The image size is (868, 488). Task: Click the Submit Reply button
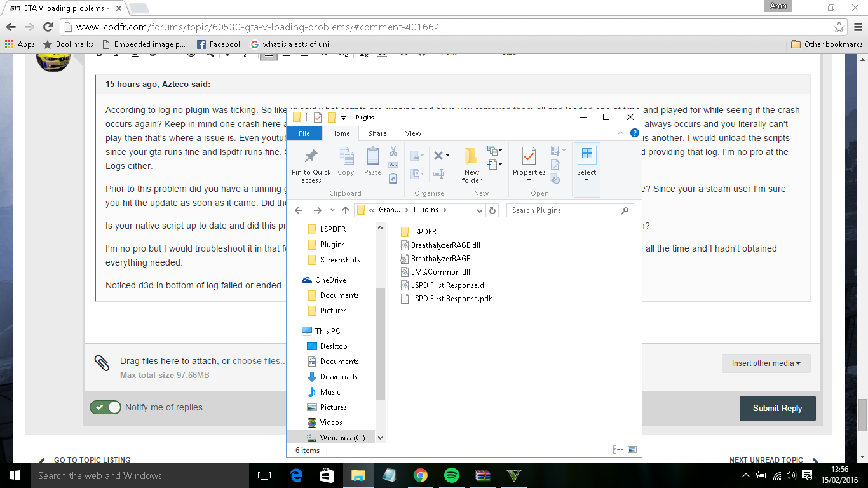pyautogui.click(x=777, y=408)
